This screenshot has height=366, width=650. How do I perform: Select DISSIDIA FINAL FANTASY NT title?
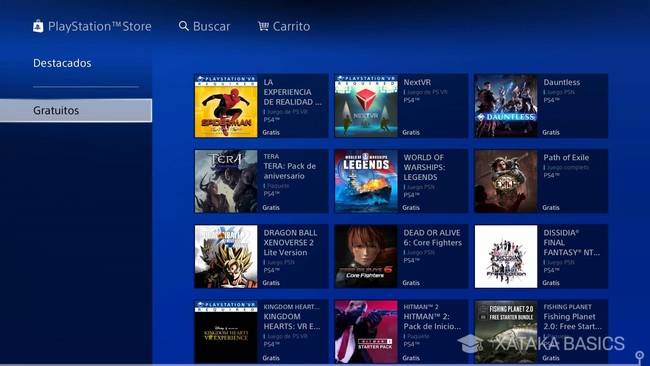(572, 242)
